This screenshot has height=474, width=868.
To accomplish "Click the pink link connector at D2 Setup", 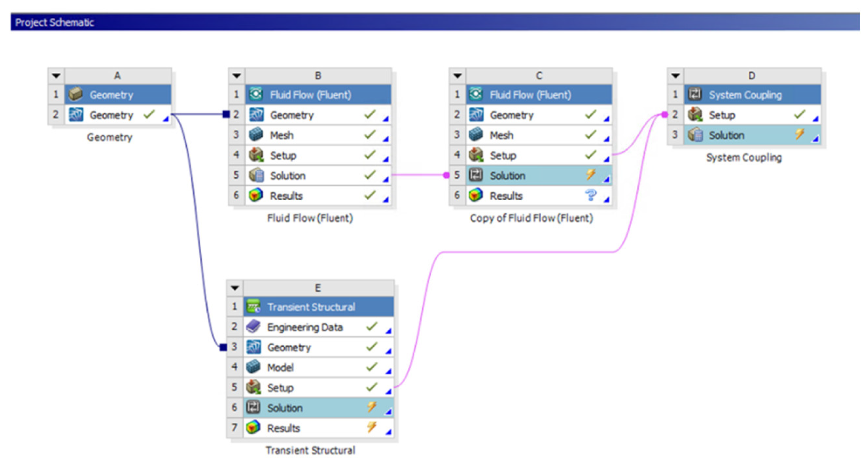I will pos(664,114).
